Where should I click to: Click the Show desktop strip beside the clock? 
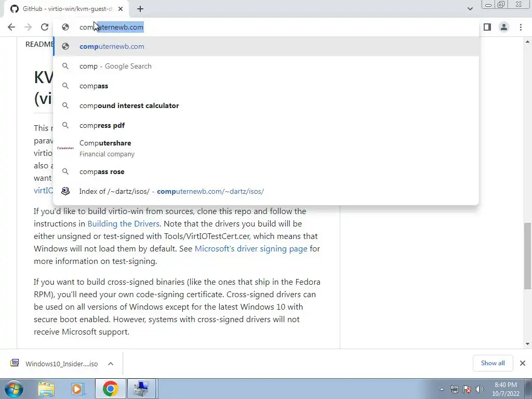[x=529, y=389]
